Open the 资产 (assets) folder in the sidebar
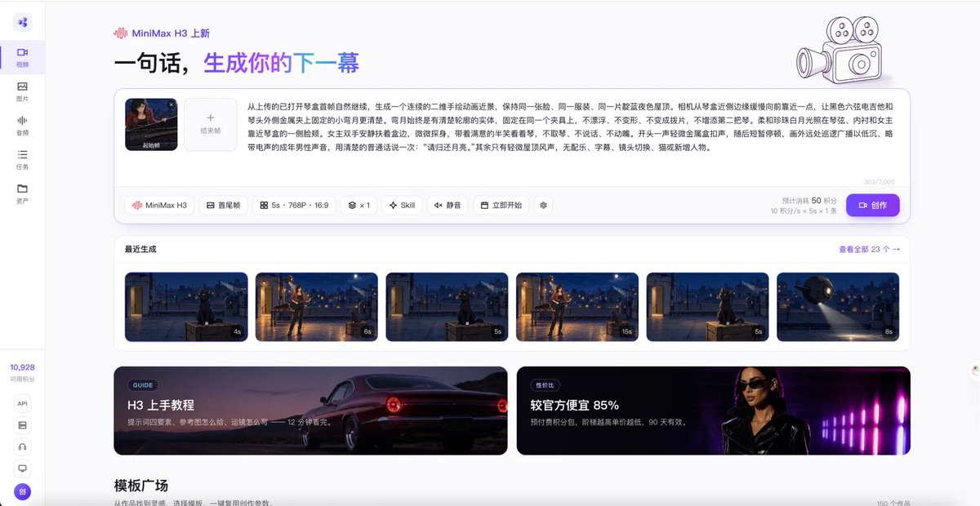Image resolution: width=980 pixels, height=506 pixels. (x=22, y=193)
